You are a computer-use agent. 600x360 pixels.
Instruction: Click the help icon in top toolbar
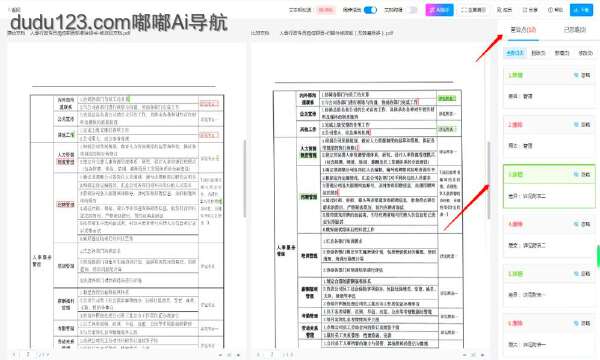tap(555, 10)
